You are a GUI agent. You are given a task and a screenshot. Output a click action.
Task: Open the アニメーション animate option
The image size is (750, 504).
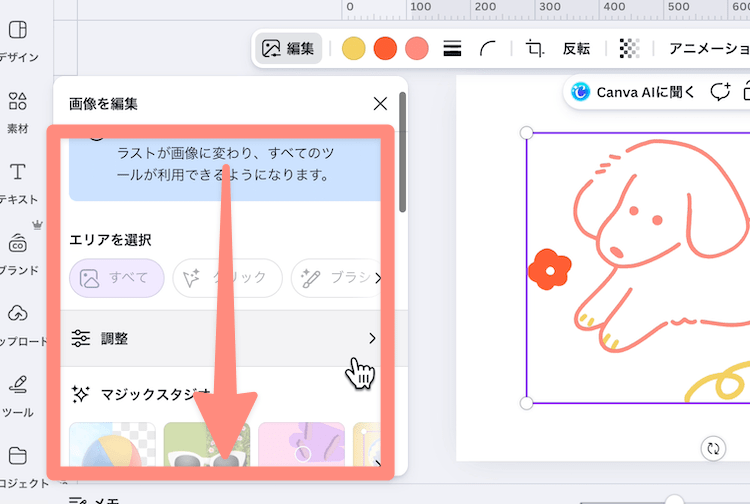click(x=709, y=48)
